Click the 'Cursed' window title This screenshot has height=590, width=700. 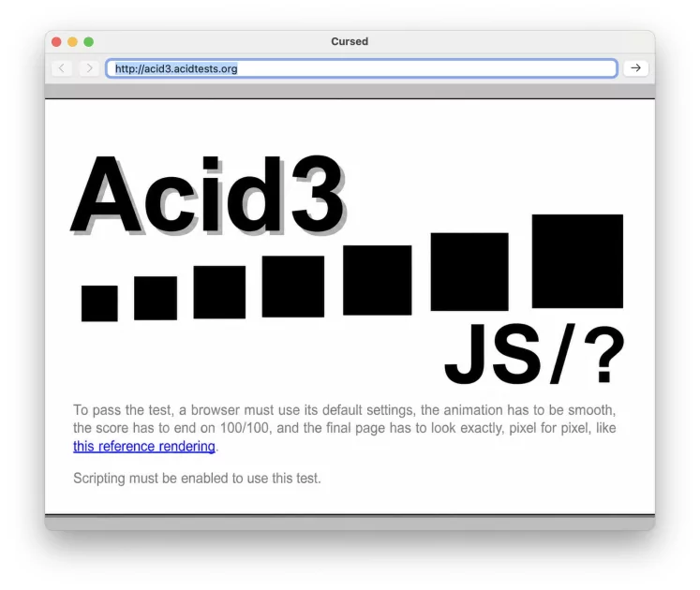click(350, 41)
